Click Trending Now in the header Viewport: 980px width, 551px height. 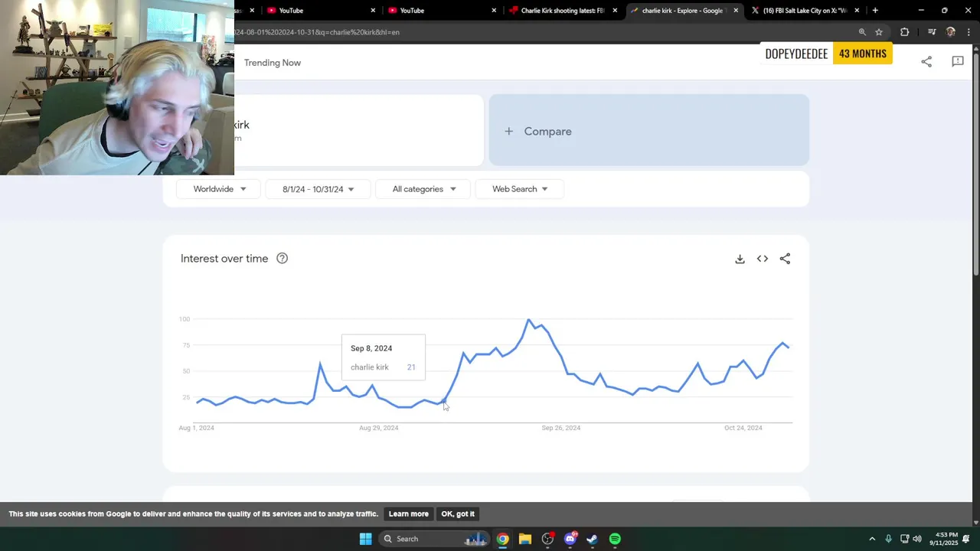[273, 63]
